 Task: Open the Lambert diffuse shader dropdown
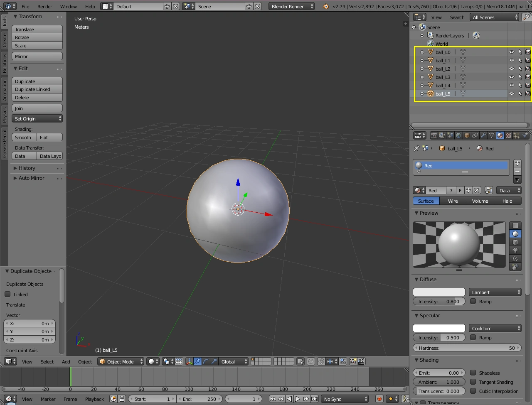tap(495, 292)
